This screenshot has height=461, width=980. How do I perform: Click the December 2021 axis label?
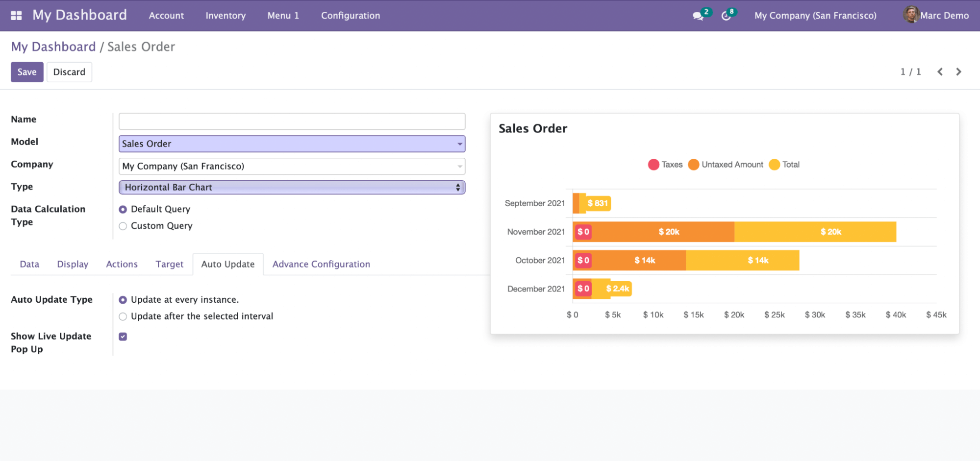pos(536,289)
